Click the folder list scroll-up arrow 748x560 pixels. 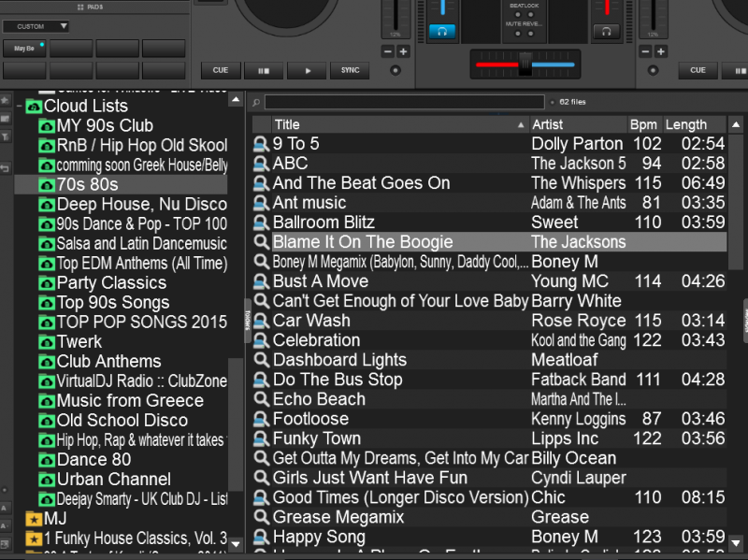tap(236, 100)
